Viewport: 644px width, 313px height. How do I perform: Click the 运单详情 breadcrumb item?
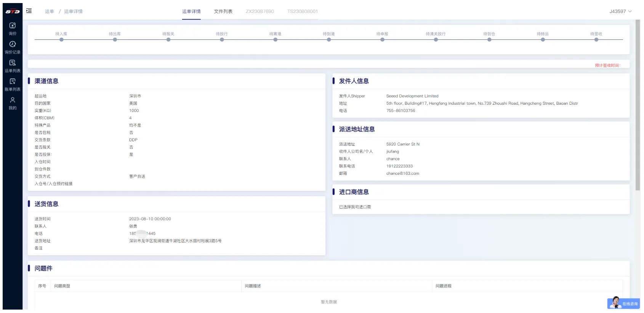pos(73,11)
